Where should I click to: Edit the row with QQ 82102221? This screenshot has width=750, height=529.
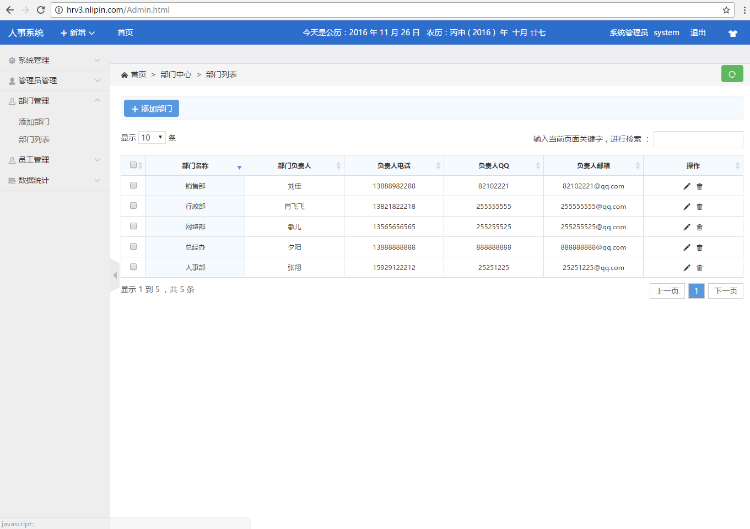click(686, 186)
